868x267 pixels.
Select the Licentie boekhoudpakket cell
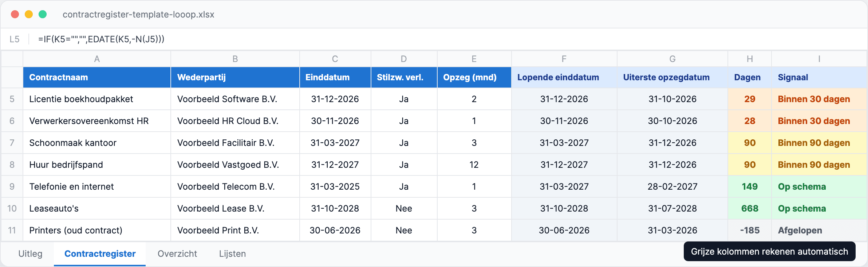pos(97,99)
